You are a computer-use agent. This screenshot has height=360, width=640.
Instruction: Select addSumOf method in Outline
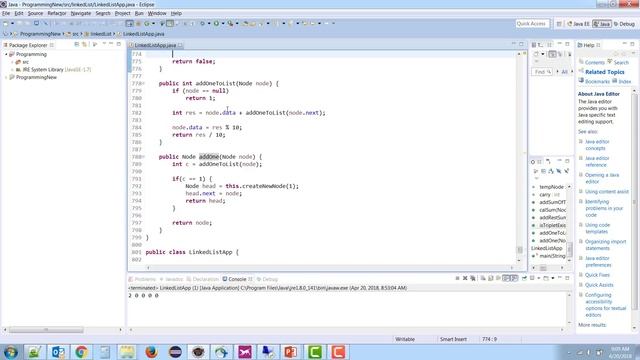tap(552, 202)
